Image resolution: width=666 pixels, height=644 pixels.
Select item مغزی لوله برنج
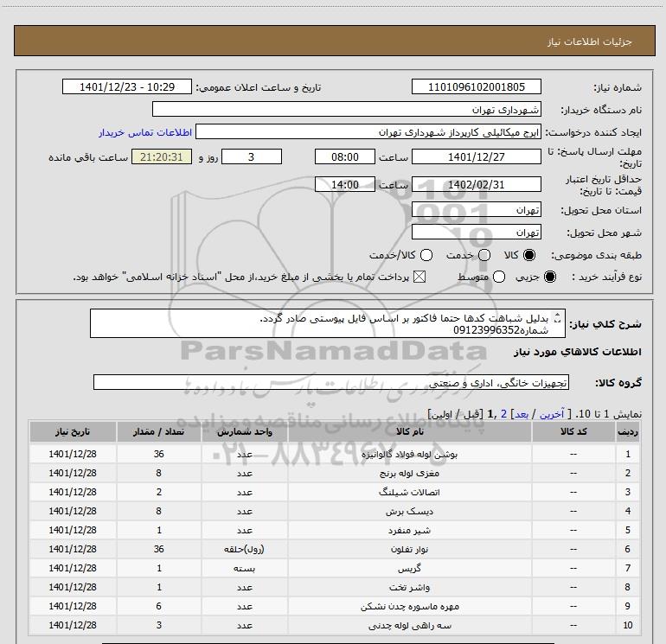(x=409, y=474)
